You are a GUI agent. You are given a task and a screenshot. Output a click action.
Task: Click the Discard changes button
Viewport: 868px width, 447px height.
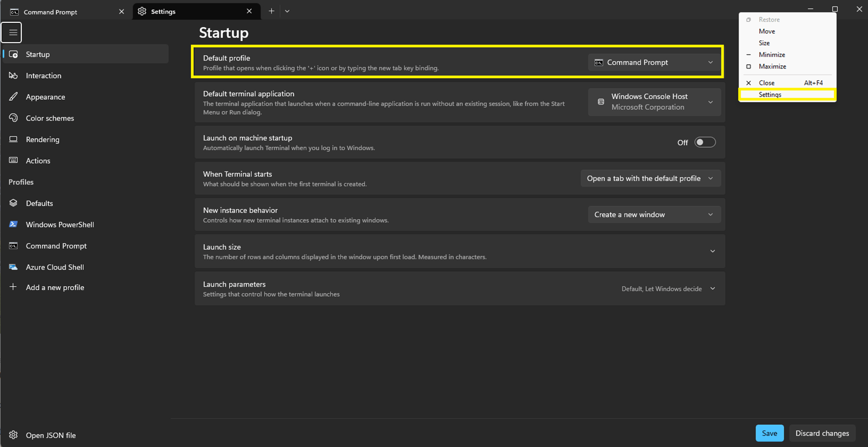tap(822, 433)
